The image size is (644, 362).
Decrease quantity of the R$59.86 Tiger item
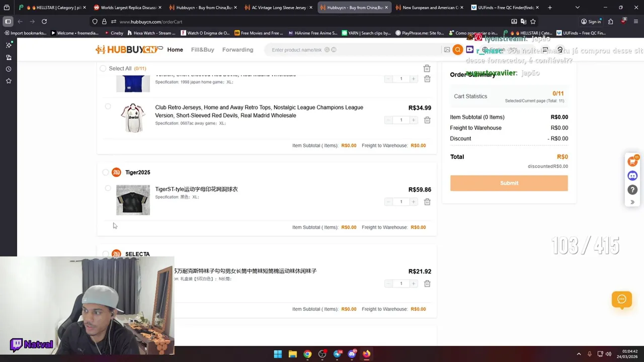[x=388, y=202]
